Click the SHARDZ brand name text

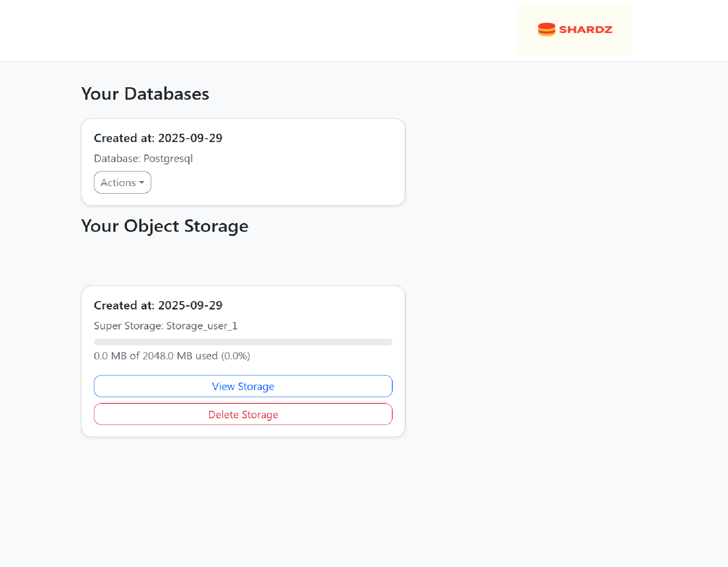(586, 29)
